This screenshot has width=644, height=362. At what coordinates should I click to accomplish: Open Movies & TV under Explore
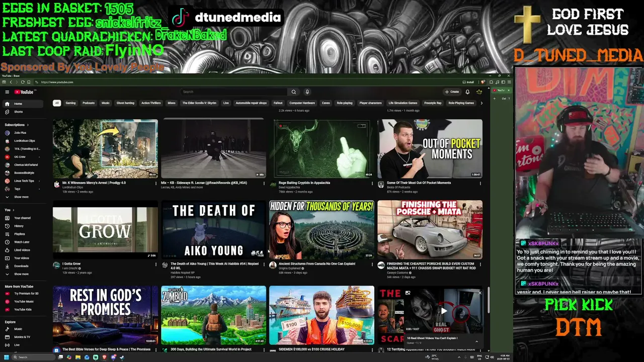click(x=22, y=337)
